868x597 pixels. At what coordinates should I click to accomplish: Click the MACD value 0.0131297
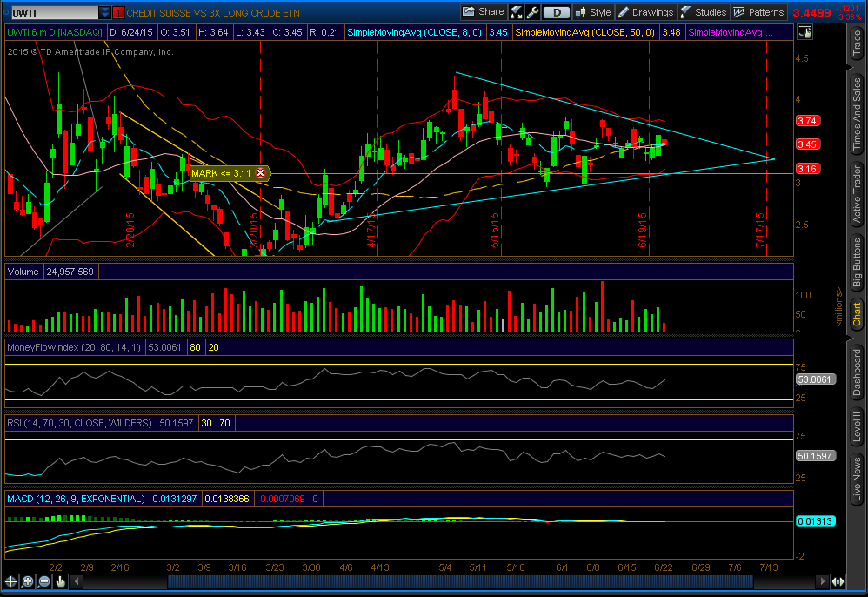point(174,499)
